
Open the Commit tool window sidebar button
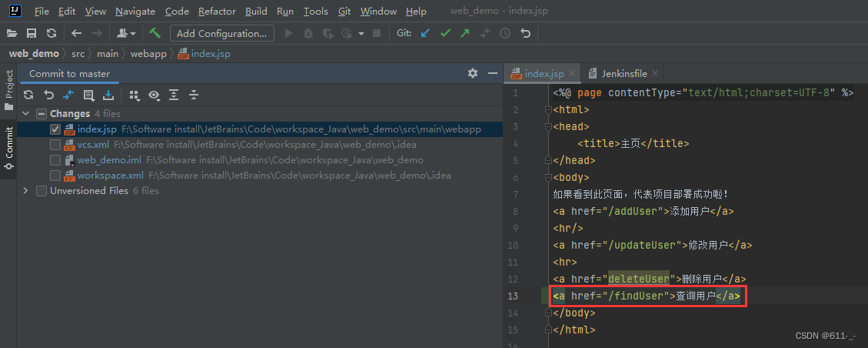pyautogui.click(x=9, y=147)
